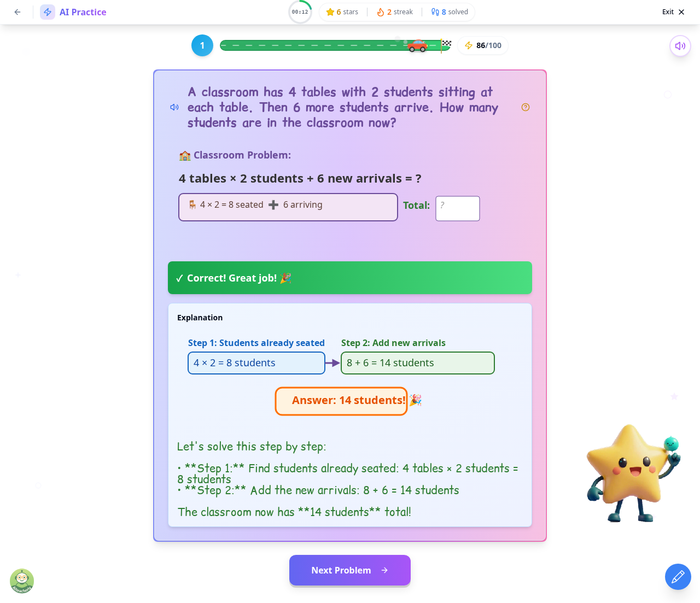Click the "Classroom Problem:" heading

click(235, 155)
